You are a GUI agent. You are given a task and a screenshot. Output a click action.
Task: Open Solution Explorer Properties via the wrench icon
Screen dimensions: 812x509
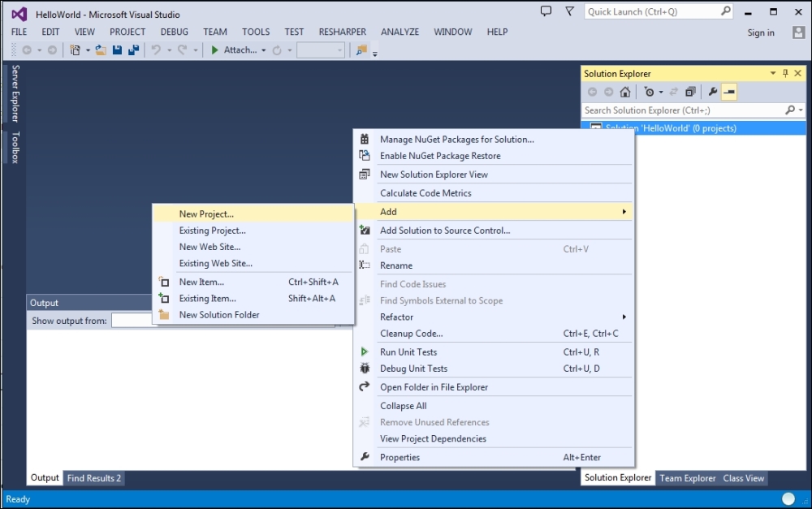click(712, 91)
